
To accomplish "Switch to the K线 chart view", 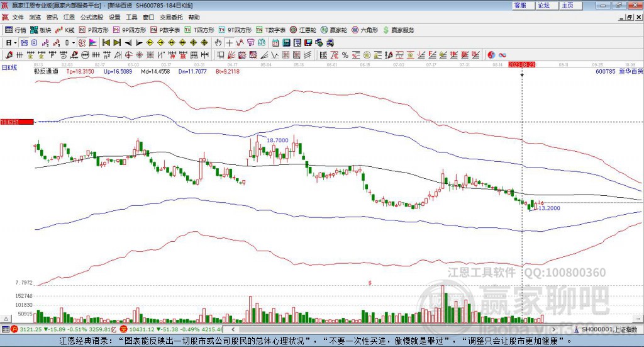I will pos(65,30).
